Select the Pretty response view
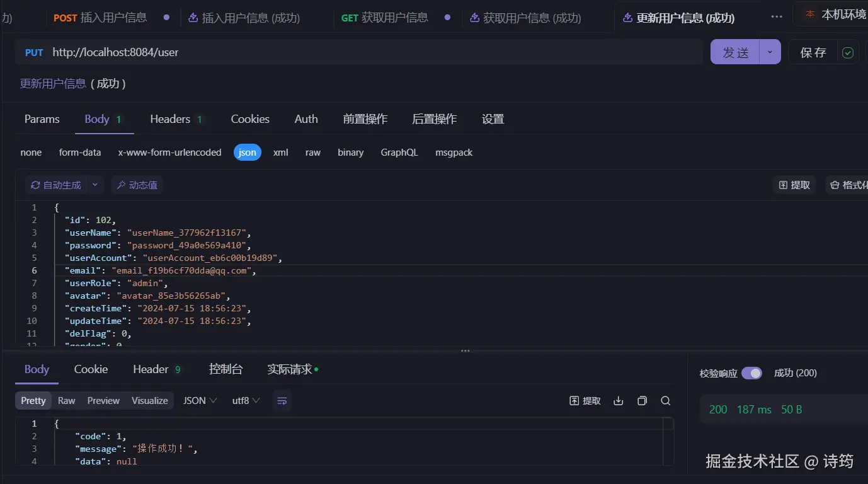868x484 pixels. [x=33, y=401]
